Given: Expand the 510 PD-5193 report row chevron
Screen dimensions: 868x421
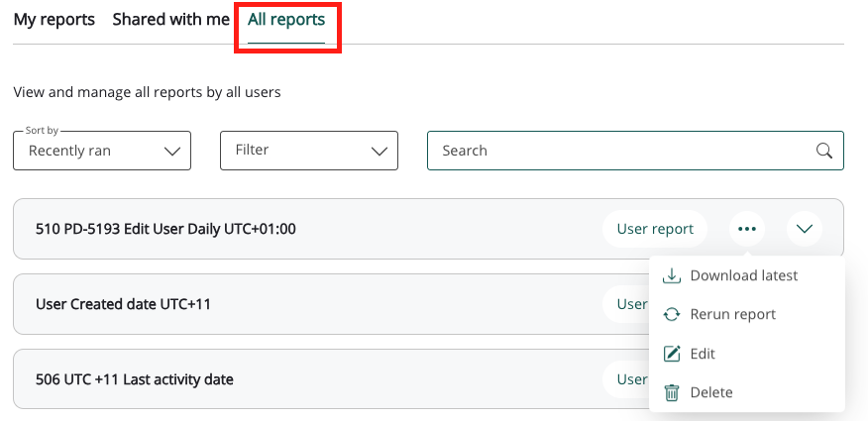Looking at the screenshot, I should click(x=805, y=229).
